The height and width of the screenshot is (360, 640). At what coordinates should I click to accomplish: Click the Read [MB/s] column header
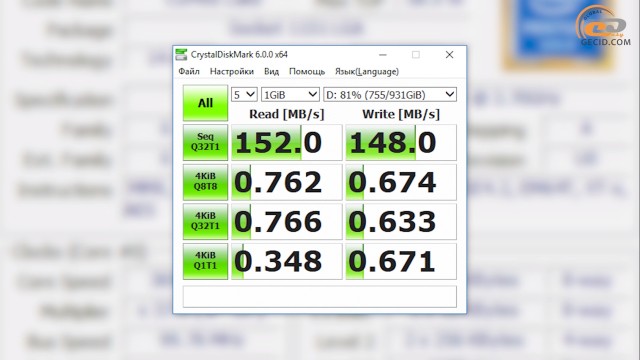pyautogui.click(x=287, y=114)
